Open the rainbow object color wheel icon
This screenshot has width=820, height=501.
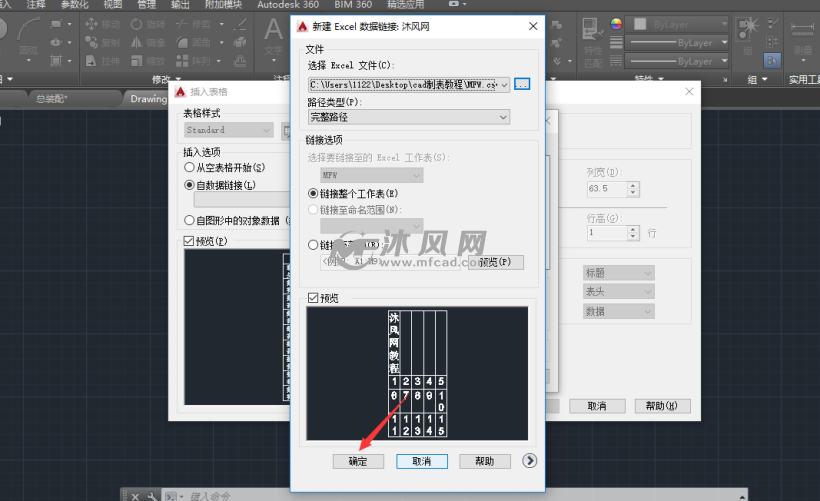pos(616,24)
